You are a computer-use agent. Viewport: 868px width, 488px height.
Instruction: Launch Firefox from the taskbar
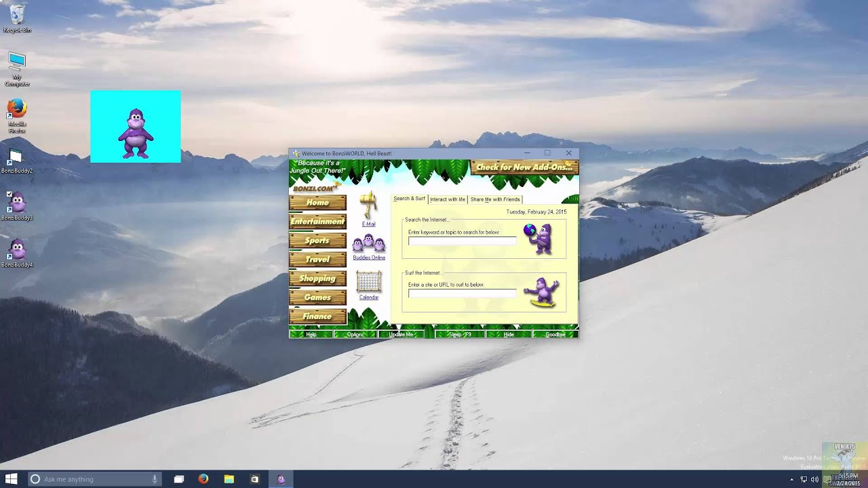tap(203, 479)
